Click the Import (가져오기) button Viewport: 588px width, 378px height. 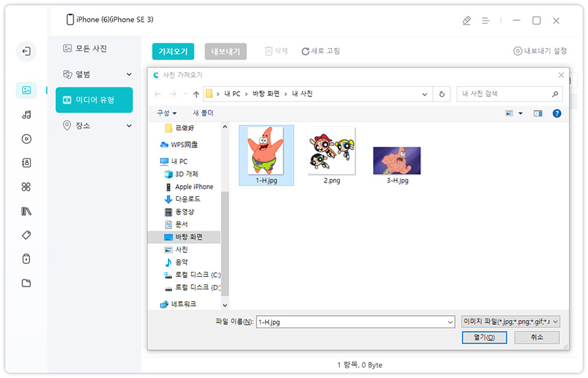pos(173,51)
